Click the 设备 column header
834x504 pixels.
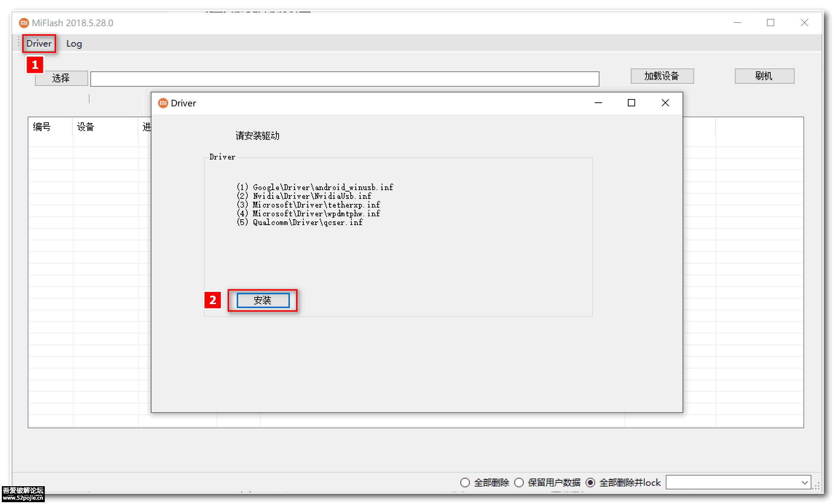coord(86,127)
